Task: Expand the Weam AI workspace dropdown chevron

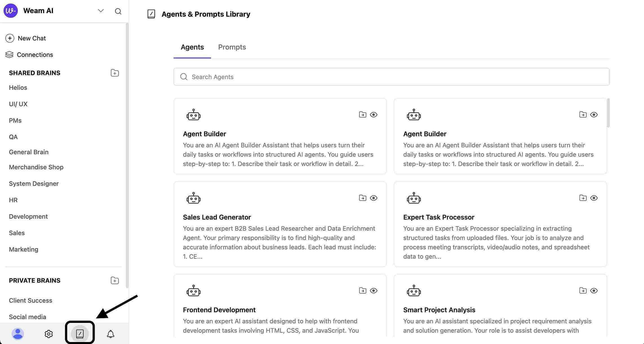Action: (101, 11)
